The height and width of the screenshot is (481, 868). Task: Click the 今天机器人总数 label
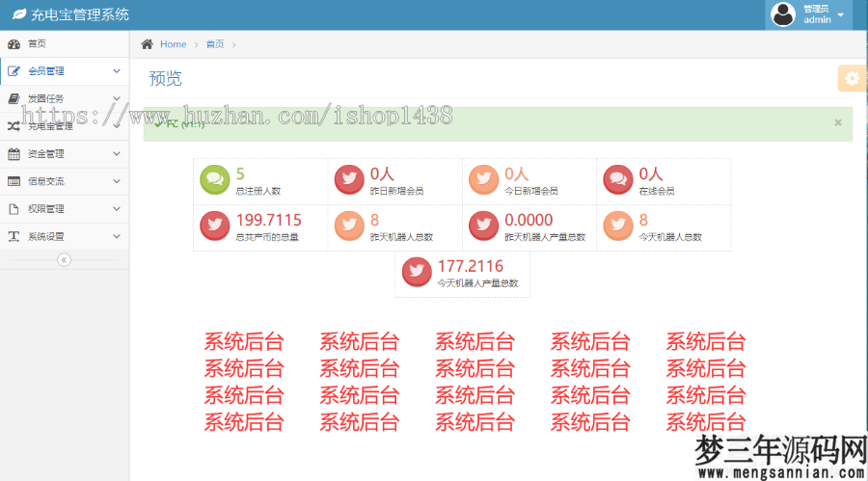click(x=670, y=237)
